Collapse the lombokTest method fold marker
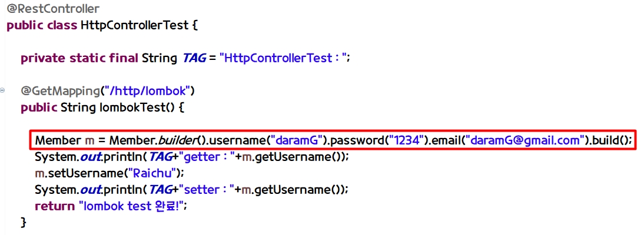 pos(2,90)
